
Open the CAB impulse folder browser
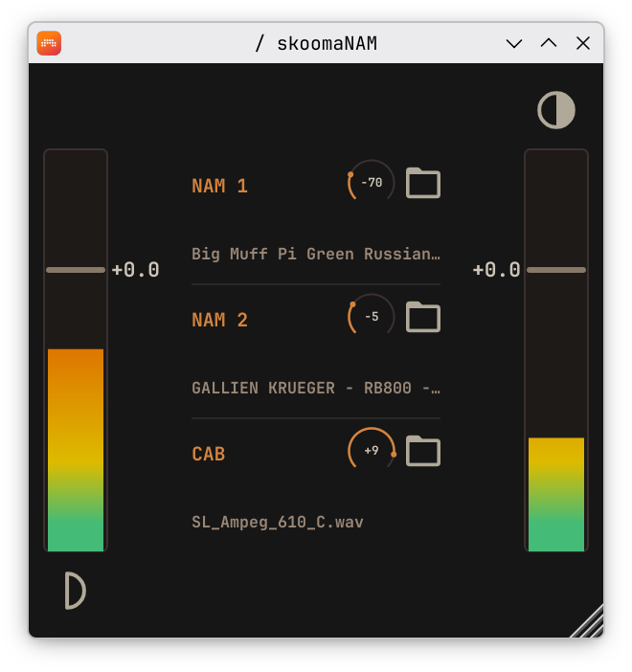(x=422, y=451)
